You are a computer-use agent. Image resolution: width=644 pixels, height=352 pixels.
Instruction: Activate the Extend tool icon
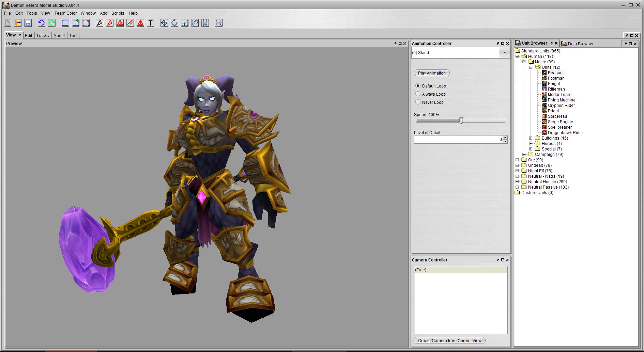(205, 23)
